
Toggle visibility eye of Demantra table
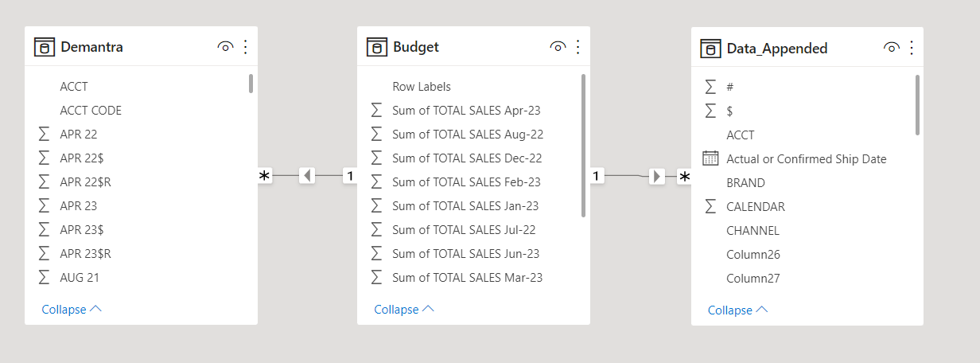[x=225, y=48]
